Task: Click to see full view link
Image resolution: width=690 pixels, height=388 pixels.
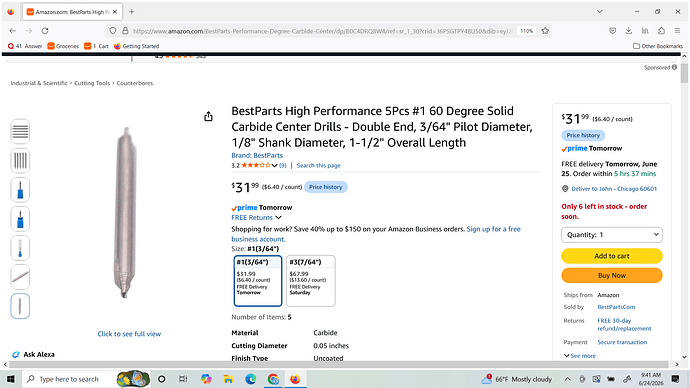Action: coord(129,334)
